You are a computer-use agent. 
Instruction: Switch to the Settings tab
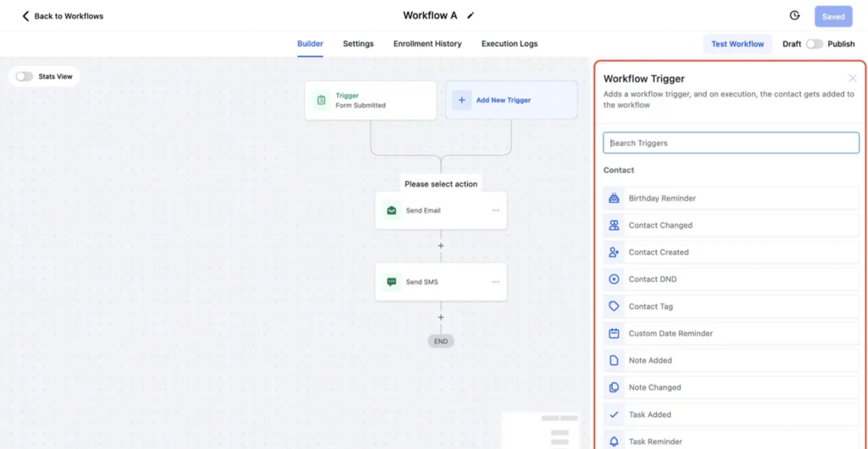point(358,44)
